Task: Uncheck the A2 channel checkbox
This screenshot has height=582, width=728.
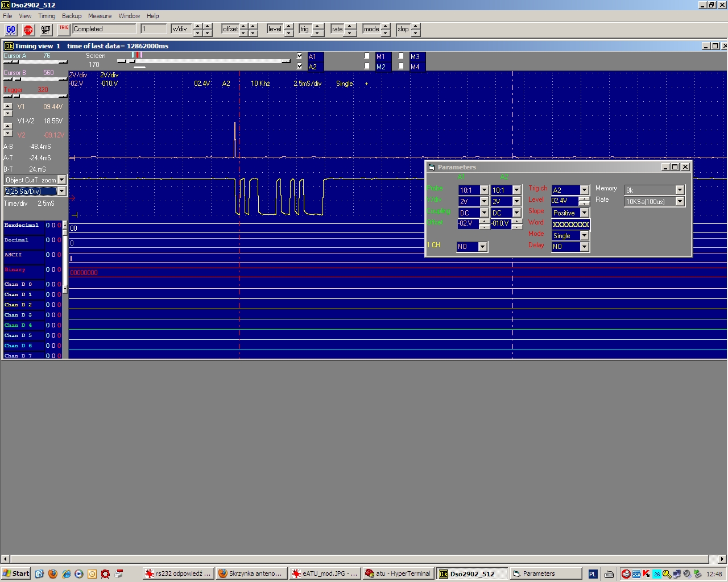Action: pyautogui.click(x=300, y=66)
